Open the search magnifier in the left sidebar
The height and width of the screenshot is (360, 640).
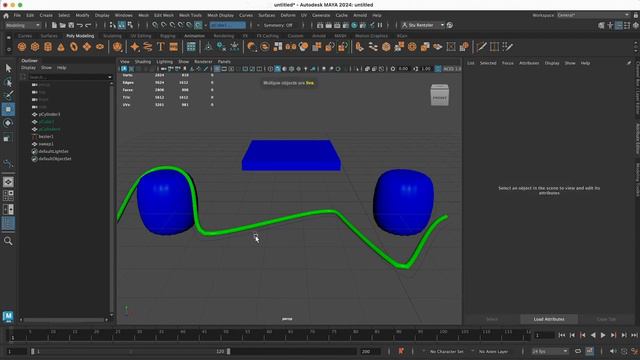point(8,241)
